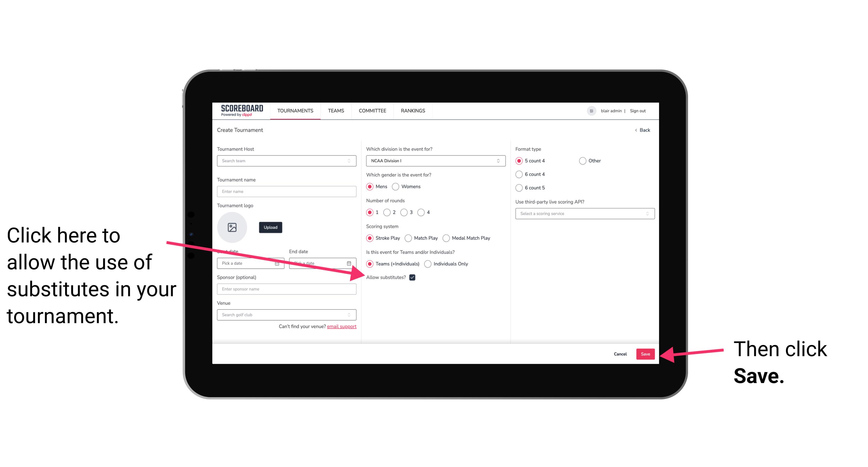Click the Back navigation icon
This screenshot has width=868, height=467.
click(x=636, y=130)
